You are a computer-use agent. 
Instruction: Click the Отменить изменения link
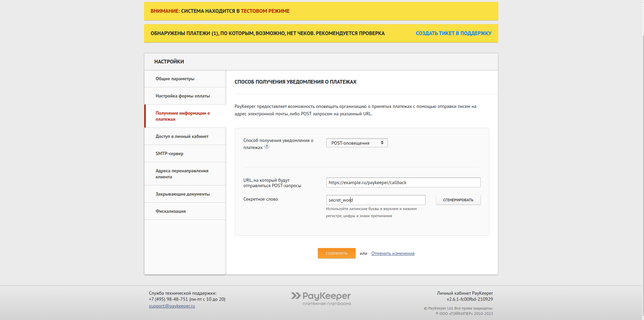click(x=393, y=254)
